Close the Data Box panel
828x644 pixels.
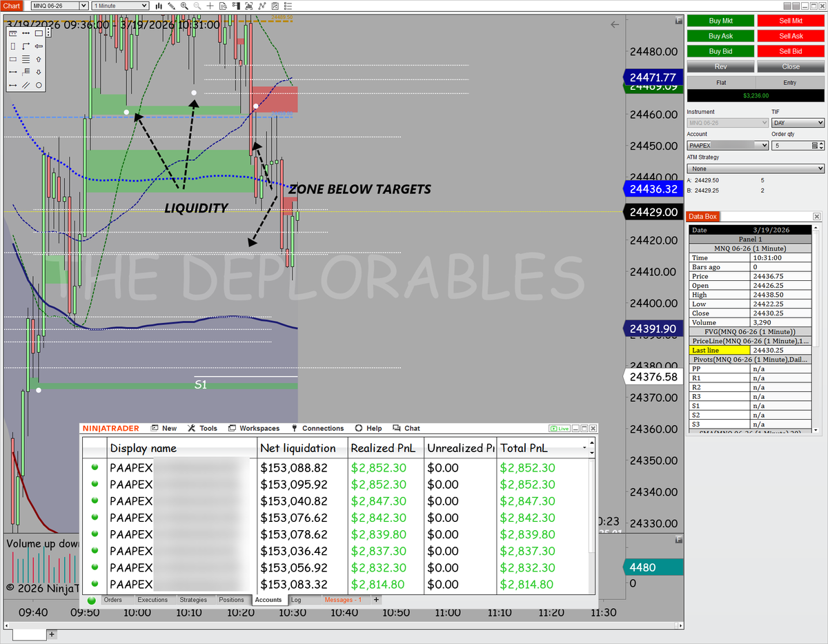(x=817, y=216)
